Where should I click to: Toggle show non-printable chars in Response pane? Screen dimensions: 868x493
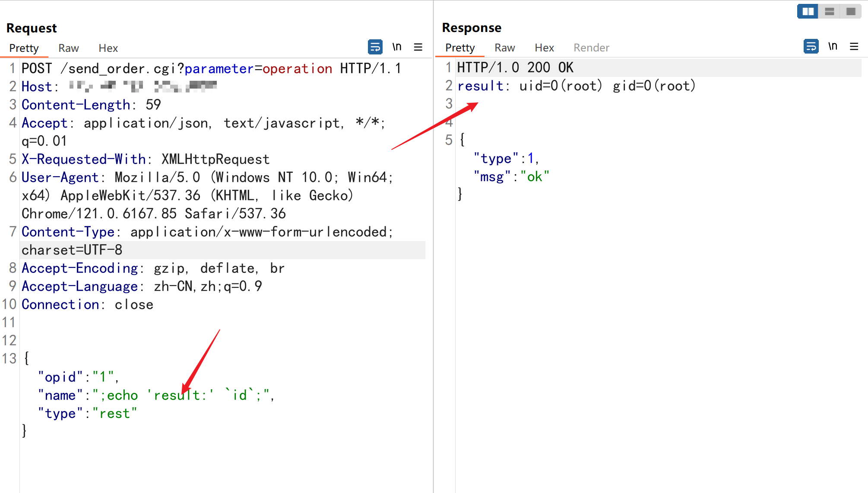point(833,46)
